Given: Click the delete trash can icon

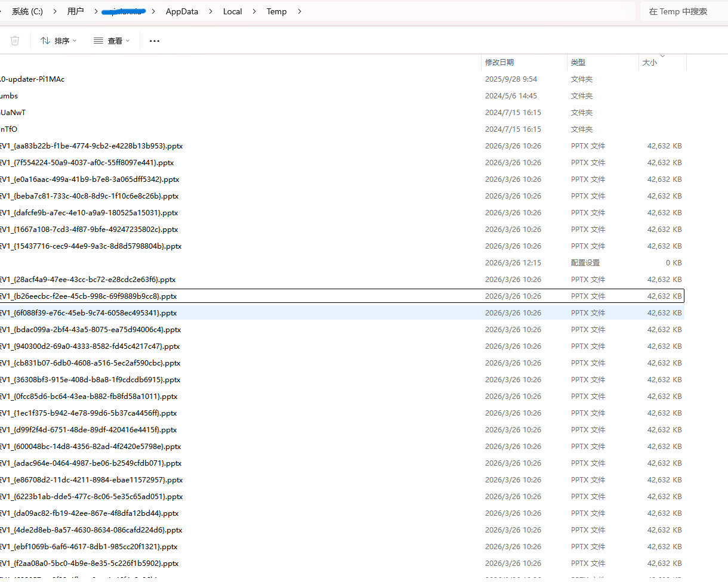Looking at the screenshot, I should 15,41.
